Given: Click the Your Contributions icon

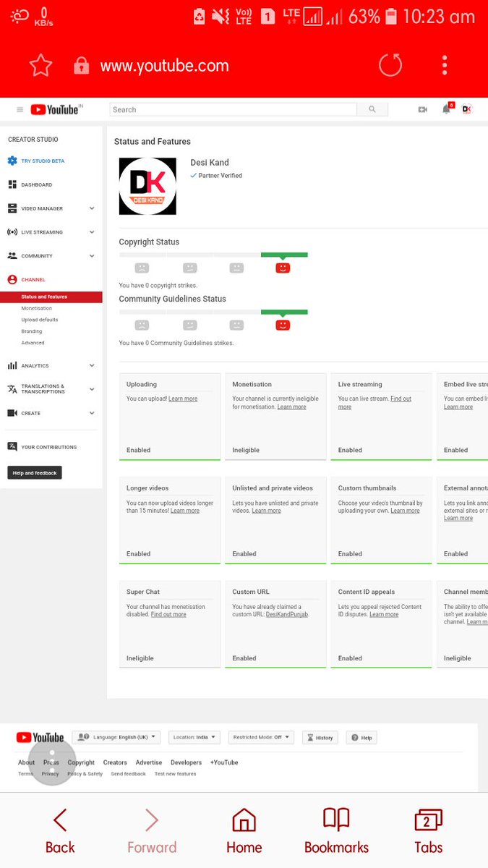Looking at the screenshot, I should (x=12, y=447).
